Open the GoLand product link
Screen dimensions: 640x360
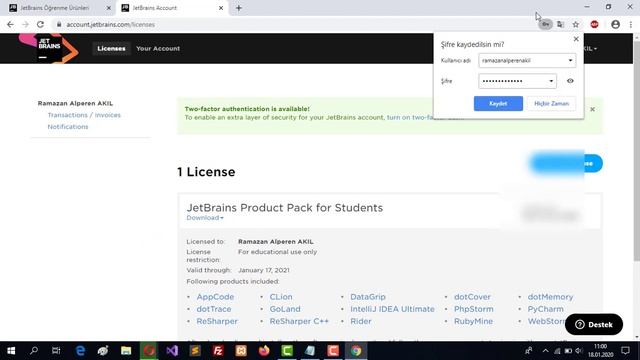285,309
